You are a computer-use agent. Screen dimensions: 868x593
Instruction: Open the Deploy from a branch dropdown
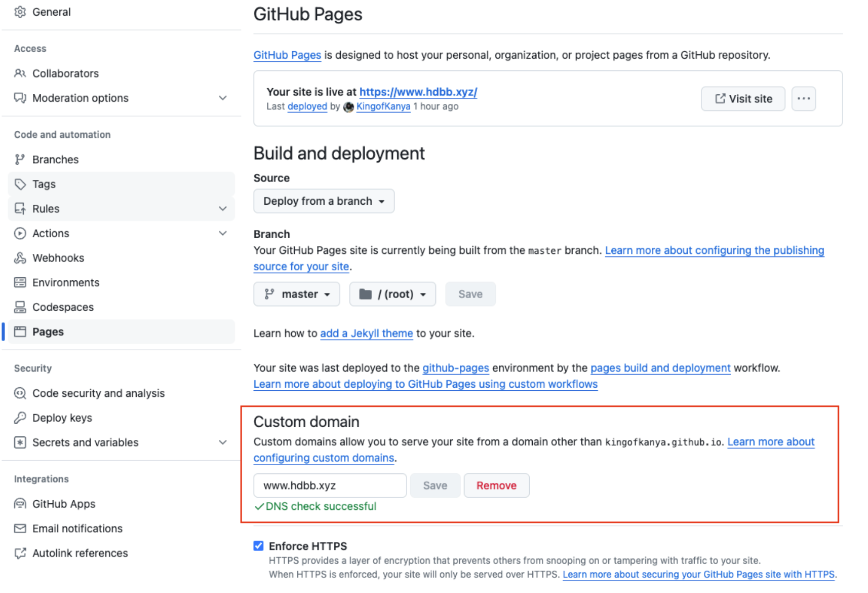(x=324, y=201)
